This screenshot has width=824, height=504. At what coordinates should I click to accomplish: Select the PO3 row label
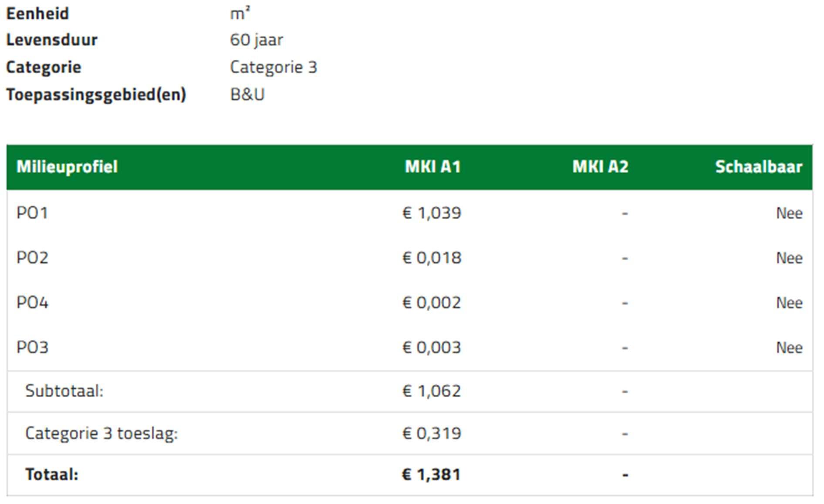[32, 348]
